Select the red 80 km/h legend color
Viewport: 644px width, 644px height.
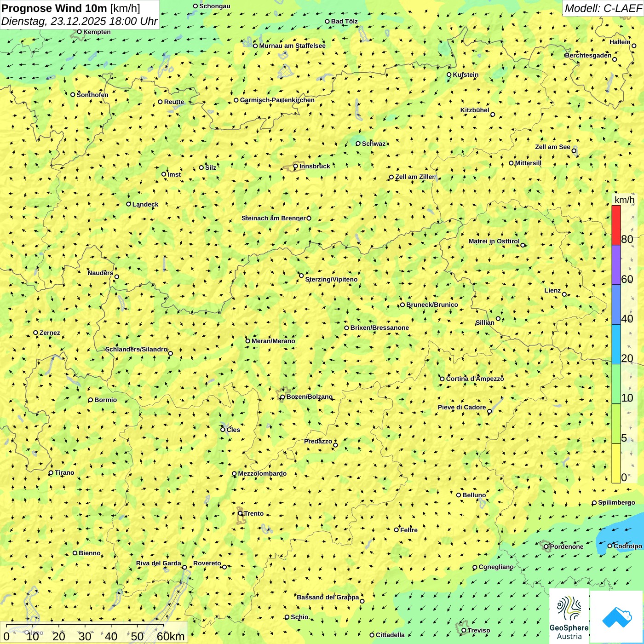click(x=616, y=225)
